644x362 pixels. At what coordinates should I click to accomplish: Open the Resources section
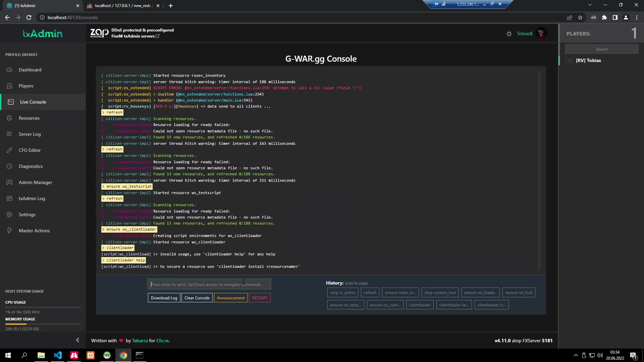click(29, 118)
